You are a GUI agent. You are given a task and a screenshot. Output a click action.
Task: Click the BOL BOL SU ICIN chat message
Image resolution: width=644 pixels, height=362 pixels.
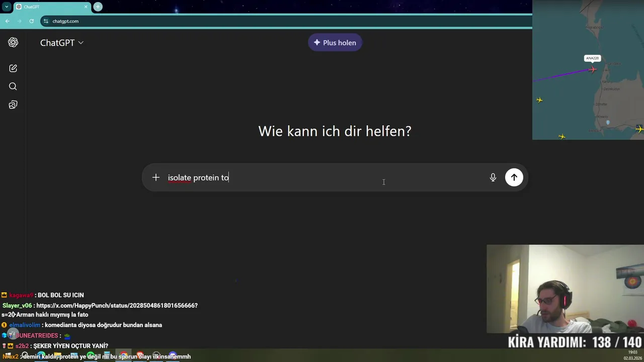[61, 295]
